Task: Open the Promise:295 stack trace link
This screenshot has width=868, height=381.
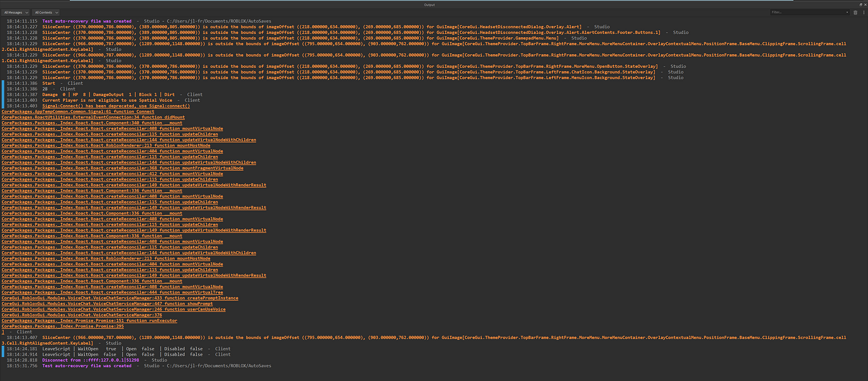Action: [x=62, y=326]
